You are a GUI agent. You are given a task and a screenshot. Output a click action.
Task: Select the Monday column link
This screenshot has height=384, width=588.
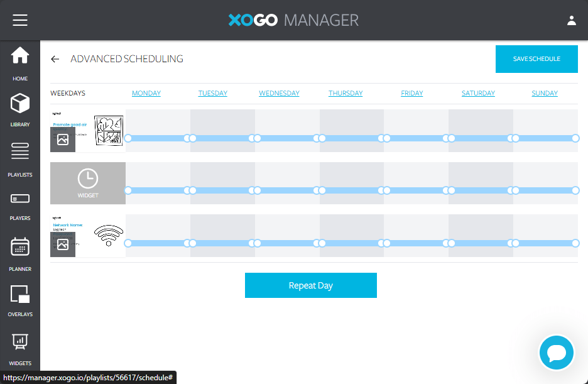click(146, 93)
